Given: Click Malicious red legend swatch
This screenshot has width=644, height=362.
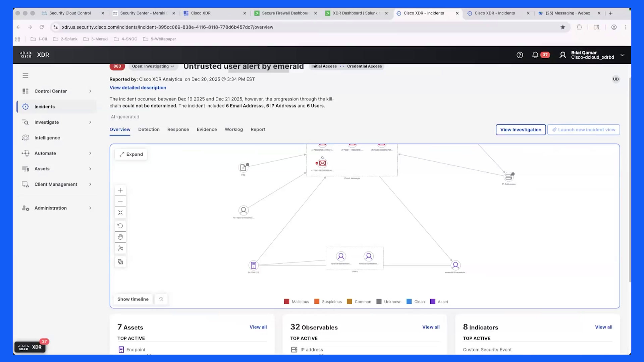Looking at the screenshot, I should (287, 302).
